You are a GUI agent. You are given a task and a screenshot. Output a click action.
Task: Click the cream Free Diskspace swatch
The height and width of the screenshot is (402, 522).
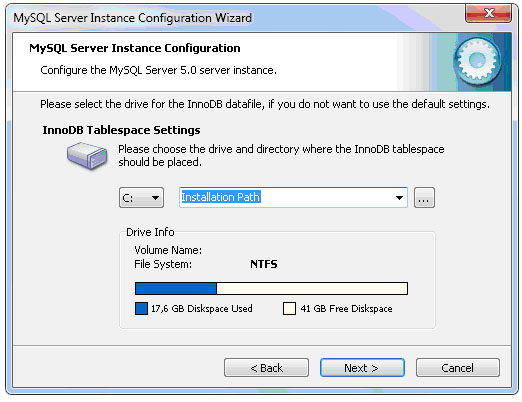[x=289, y=308]
